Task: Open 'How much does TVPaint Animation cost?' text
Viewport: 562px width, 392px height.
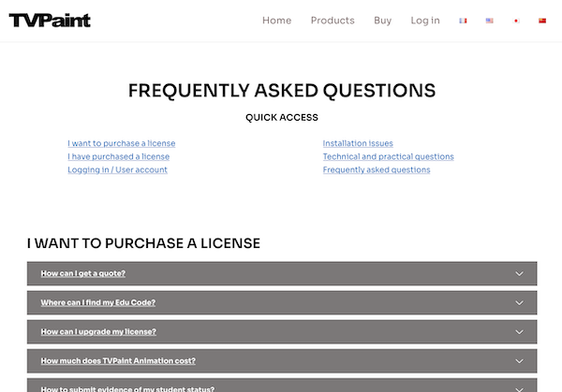Action: tap(118, 360)
